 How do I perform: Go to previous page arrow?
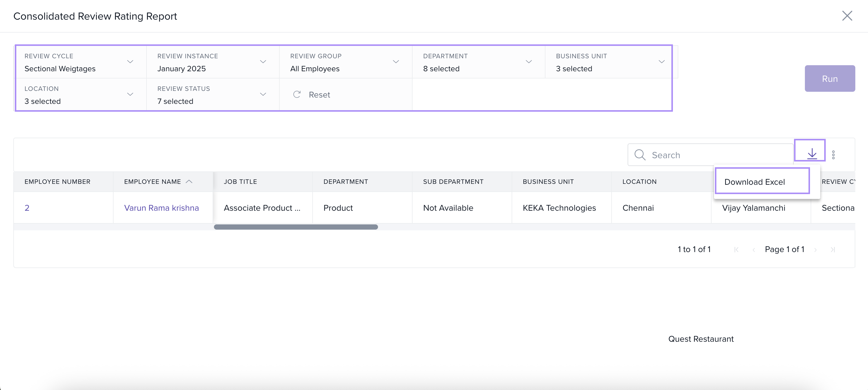click(x=754, y=250)
